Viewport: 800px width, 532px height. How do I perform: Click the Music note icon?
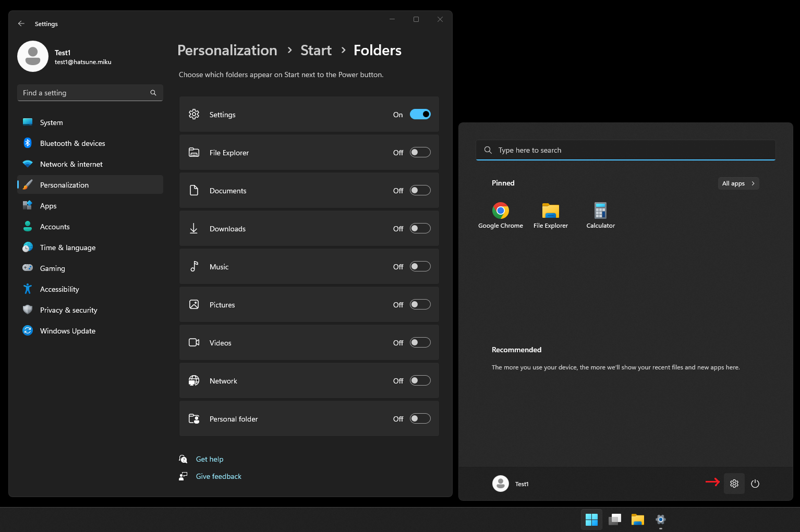tap(194, 266)
